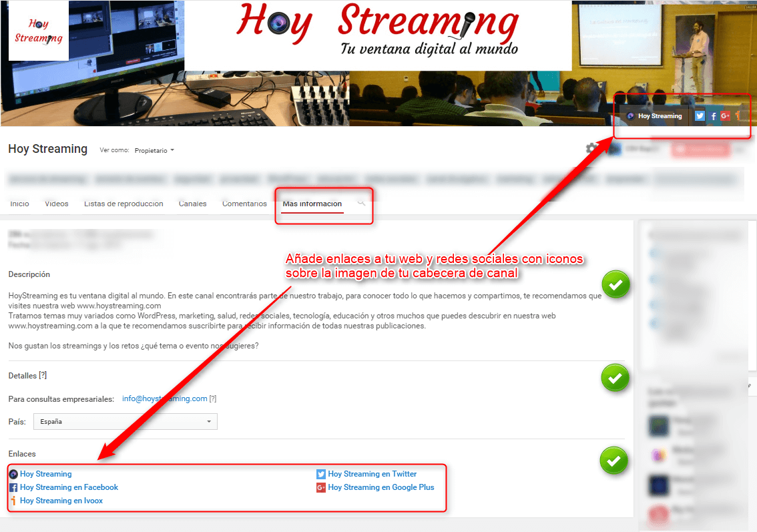
Task: Open the plain 'Hoy Streaming' link under Enlaces
Action: coord(46,474)
